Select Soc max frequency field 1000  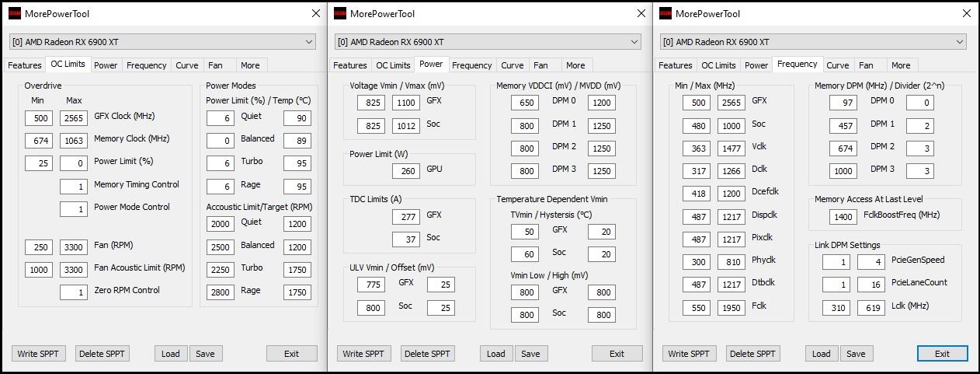coord(732,126)
